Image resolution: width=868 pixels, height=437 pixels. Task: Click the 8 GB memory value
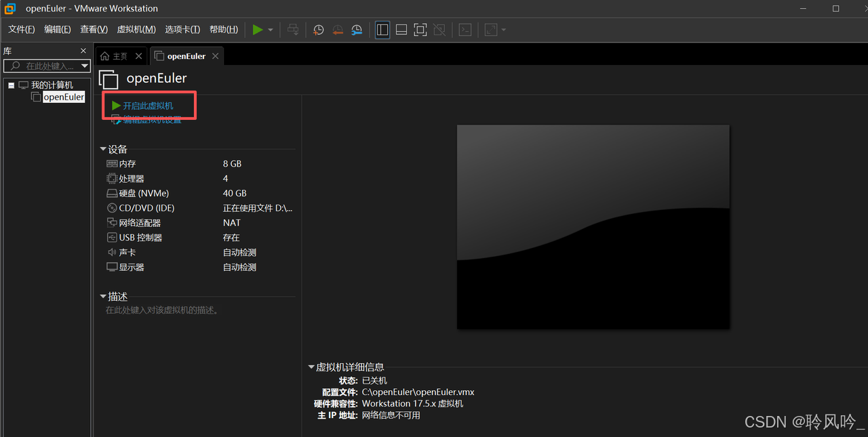tap(232, 164)
